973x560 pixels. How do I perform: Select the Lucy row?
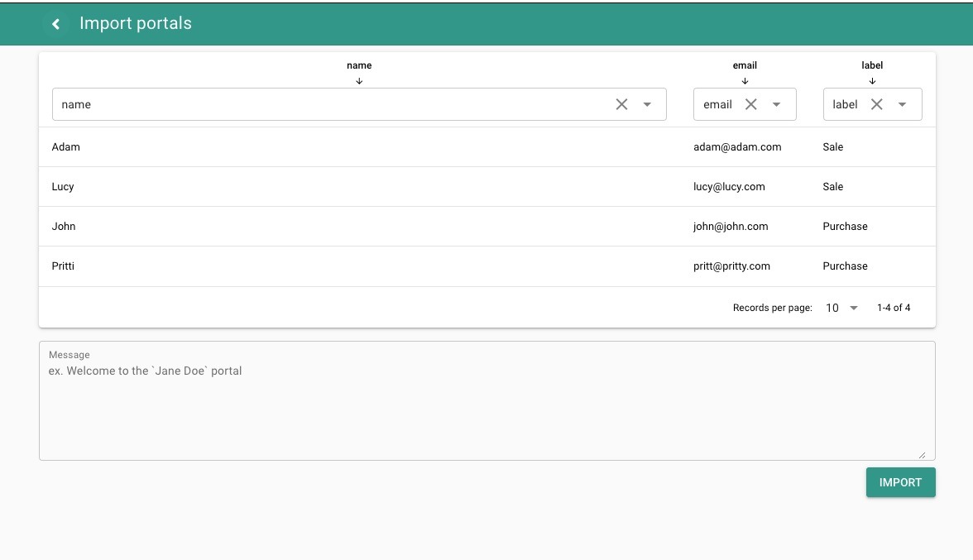pos(63,187)
